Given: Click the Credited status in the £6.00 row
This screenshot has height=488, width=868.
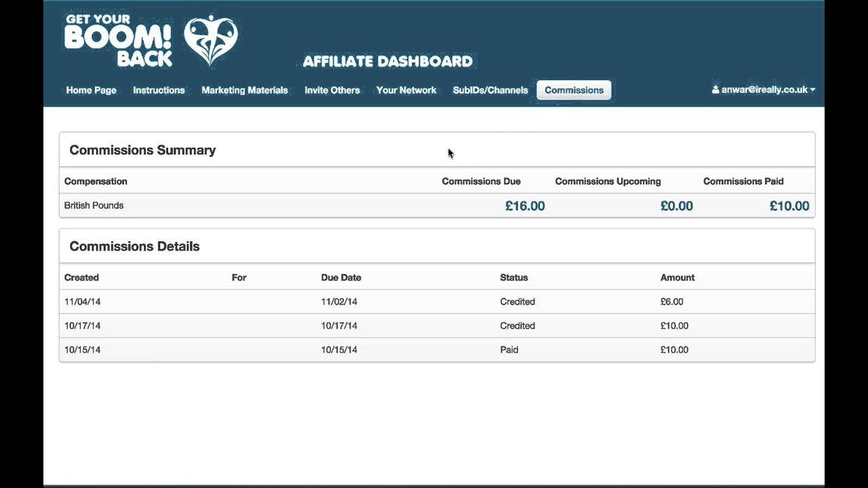Looking at the screenshot, I should [517, 302].
